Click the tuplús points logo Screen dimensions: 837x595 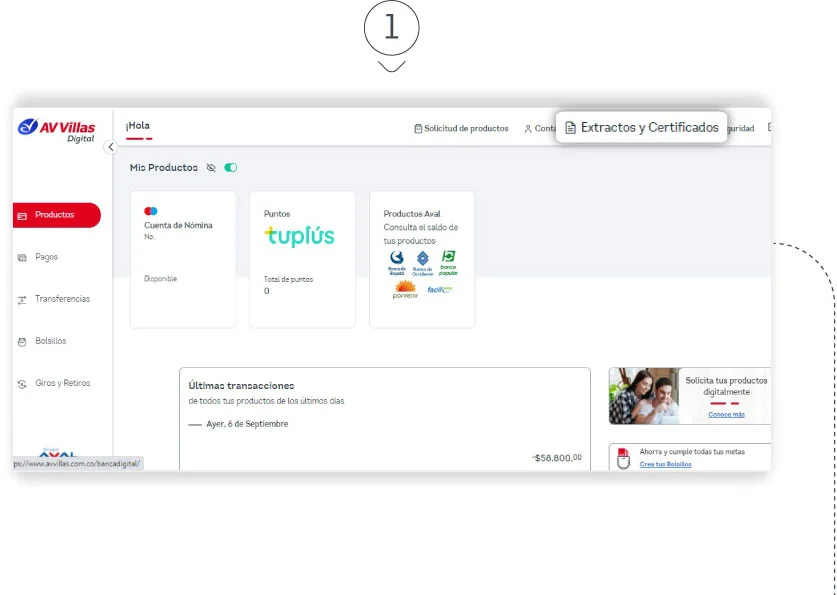pos(299,237)
